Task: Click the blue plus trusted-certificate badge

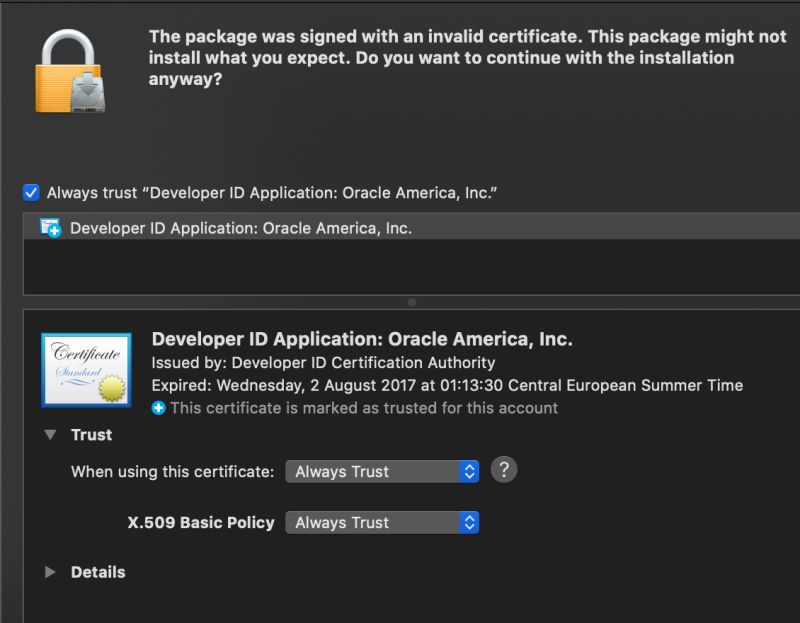Action: [x=159, y=408]
